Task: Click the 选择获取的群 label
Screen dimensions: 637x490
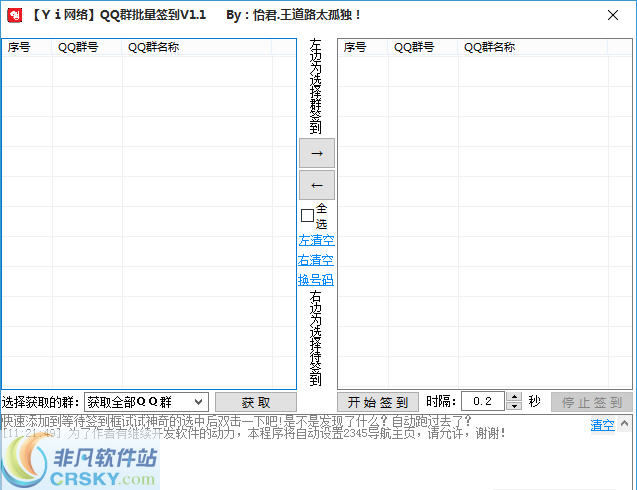Action: (40, 402)
